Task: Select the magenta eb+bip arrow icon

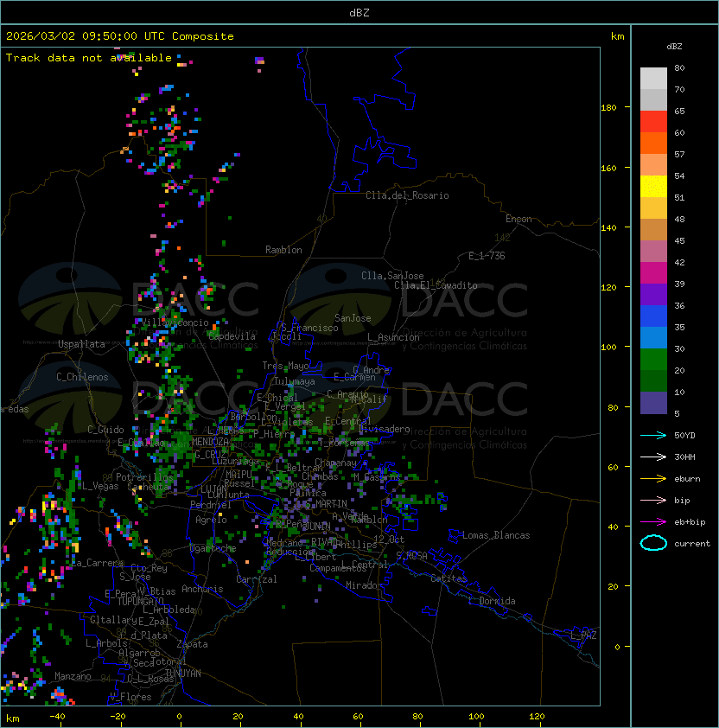Action: [x=653, y=521]
